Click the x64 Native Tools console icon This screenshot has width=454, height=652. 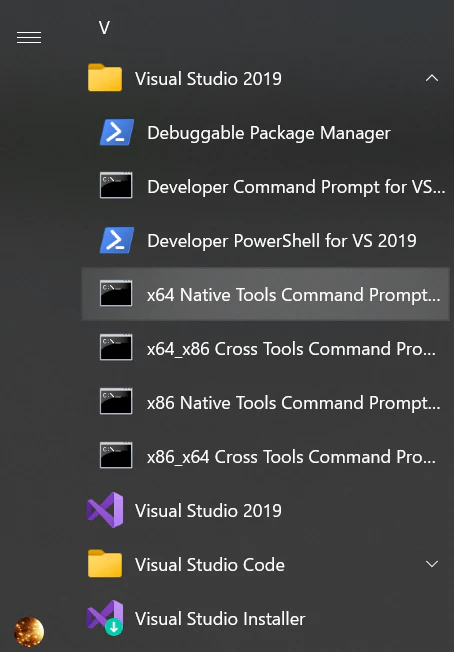pyautogui.click(x=116, y=294)
